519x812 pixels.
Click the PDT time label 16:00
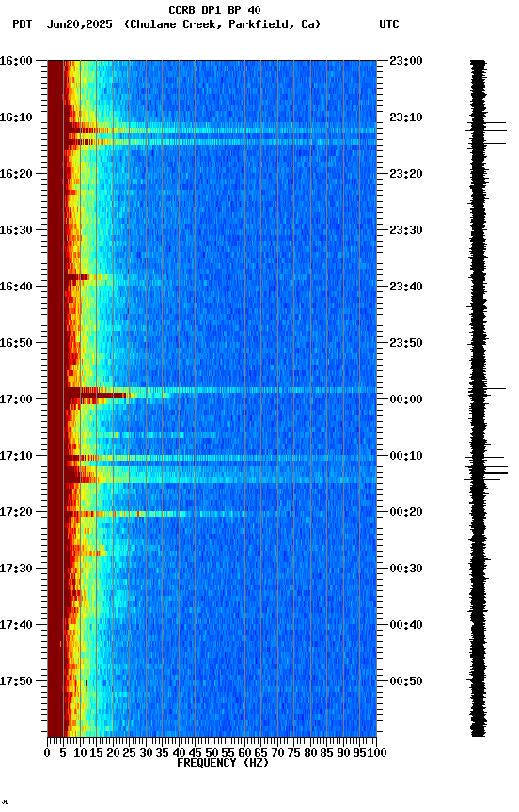pyautogui.click(x=16, y=61)
